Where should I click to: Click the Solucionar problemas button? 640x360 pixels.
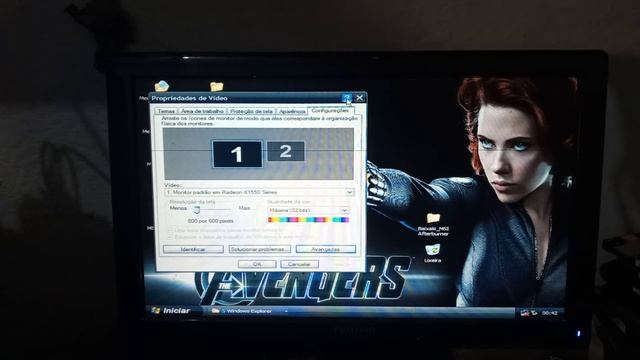click(x=260, y=249)
